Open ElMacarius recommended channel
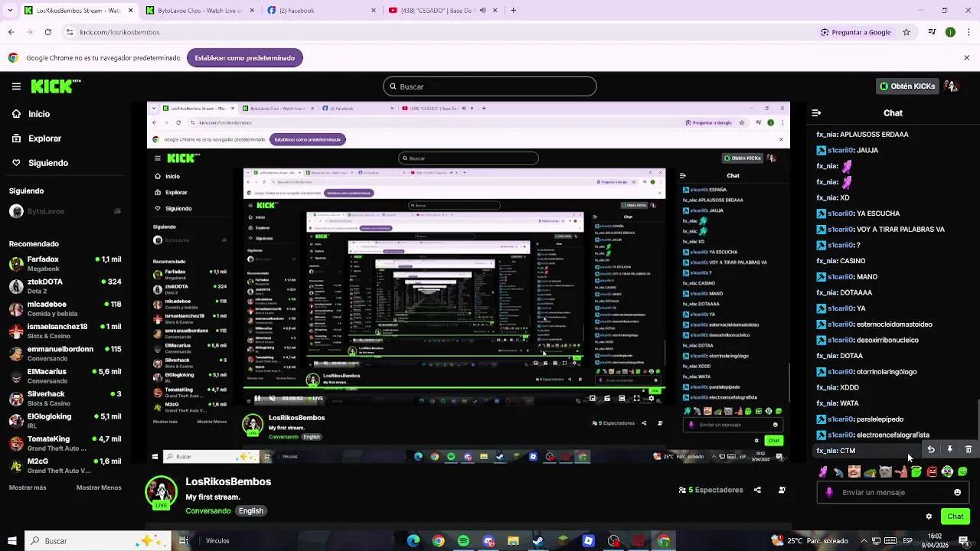The image size is (980, 551). 65,376
